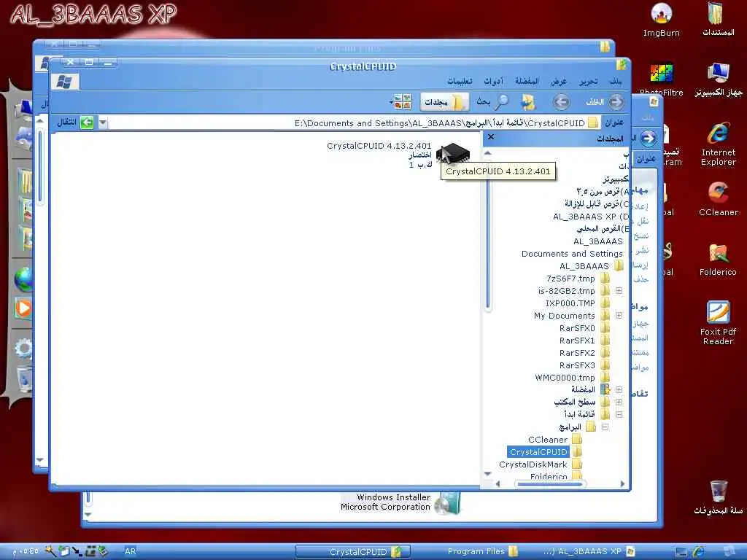Image resolution: width=747 pixels, height=560 pixels.
Task: Open the سلة المحذوفات recycle bin
Action: click(x=718, y=497)
